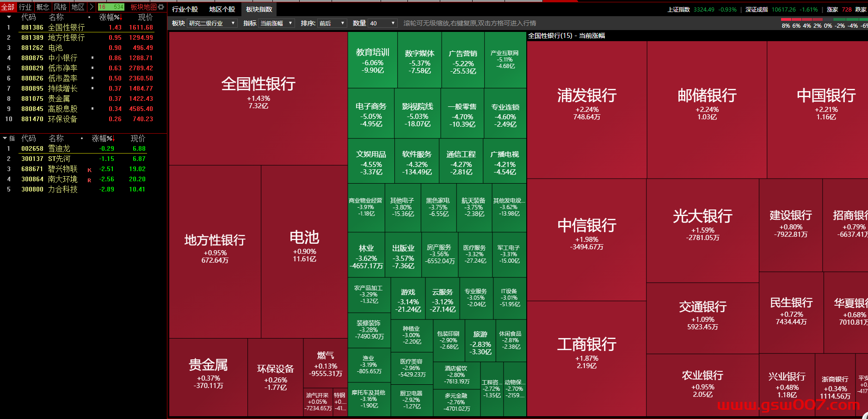Select the 中信银行 stock tile

pyautogui.click(x=587, y=240)
